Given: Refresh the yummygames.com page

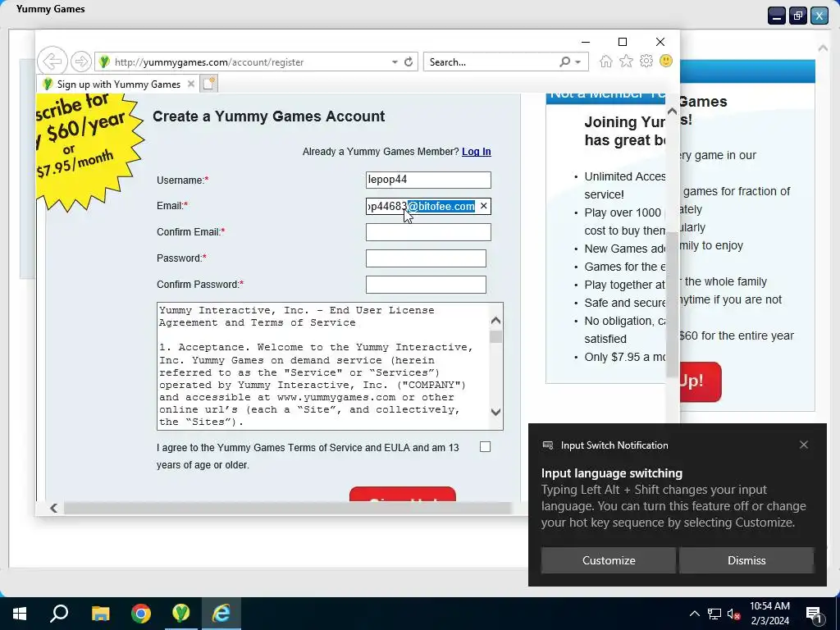Looking at the screenshot, I should pos(409,62).
